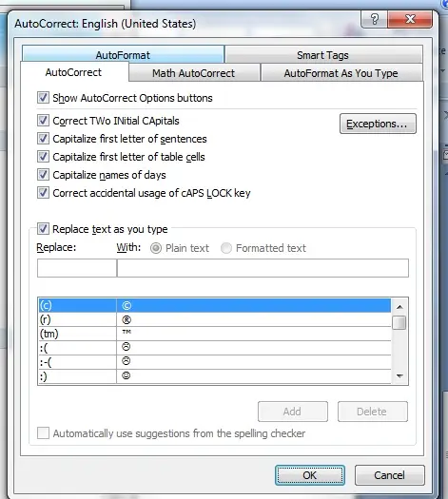The image size is (448, 499).
Task: Click the dialog help question mark button
Action: coord(375,19)
